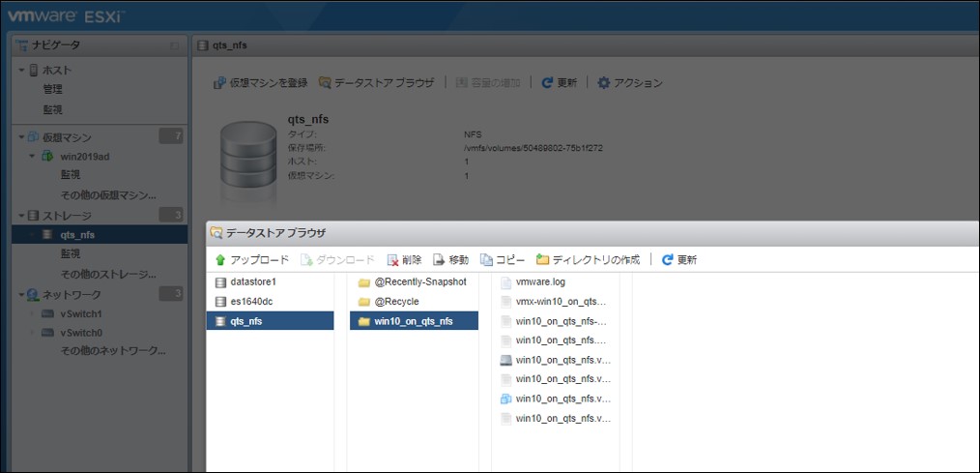Expand the vSwitch1 network item
The width and height of the screenshot is (980, 473).
32,314
